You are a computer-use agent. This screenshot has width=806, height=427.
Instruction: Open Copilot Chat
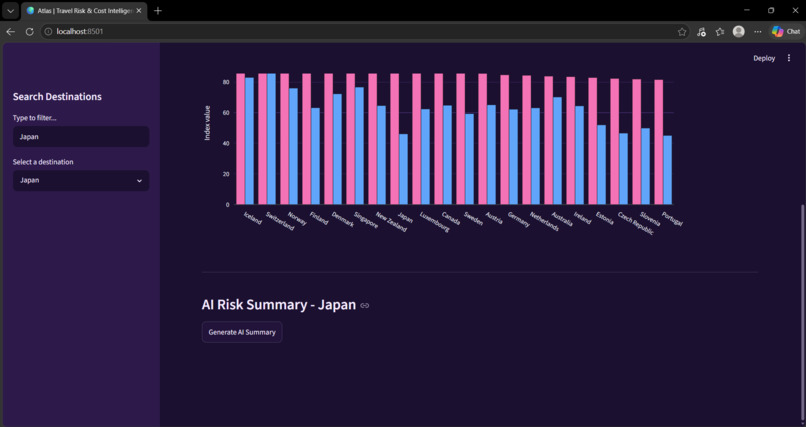tap(786, 32)
